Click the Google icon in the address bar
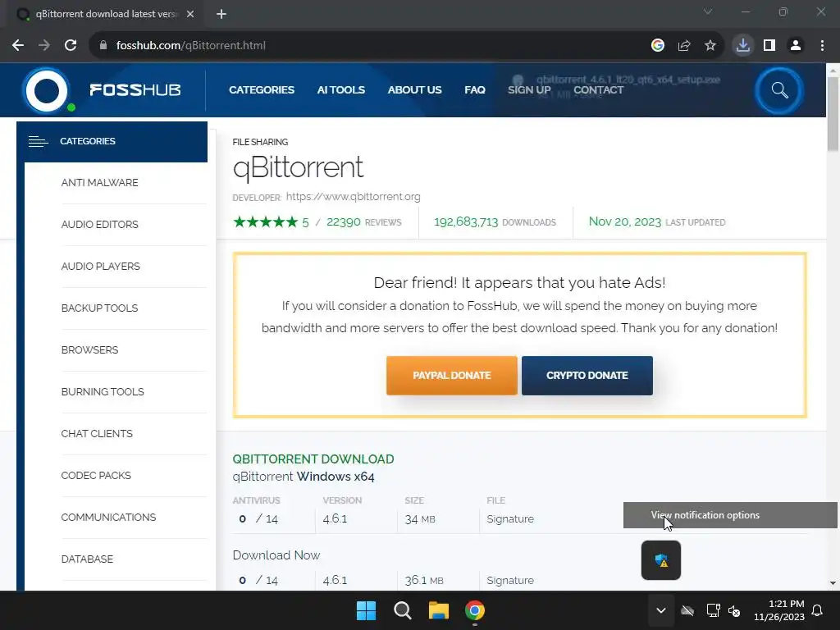The width and height of the screenshot is (840, 630). [658, 46]
